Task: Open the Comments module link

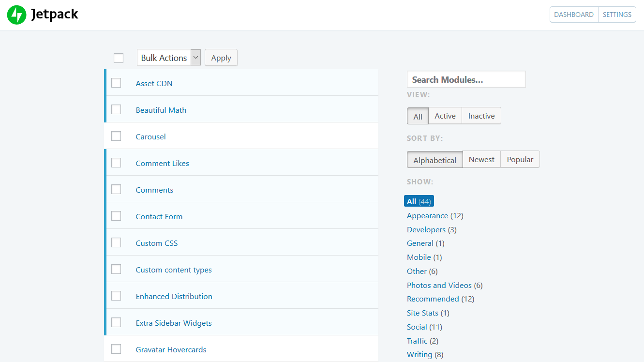Action: (x=154, y=190)
